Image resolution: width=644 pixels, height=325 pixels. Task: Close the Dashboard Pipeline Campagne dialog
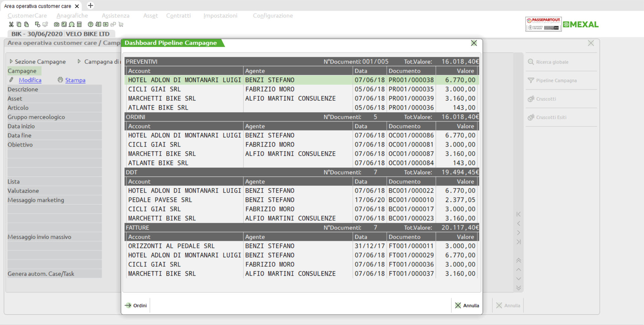tap(474, 43)
